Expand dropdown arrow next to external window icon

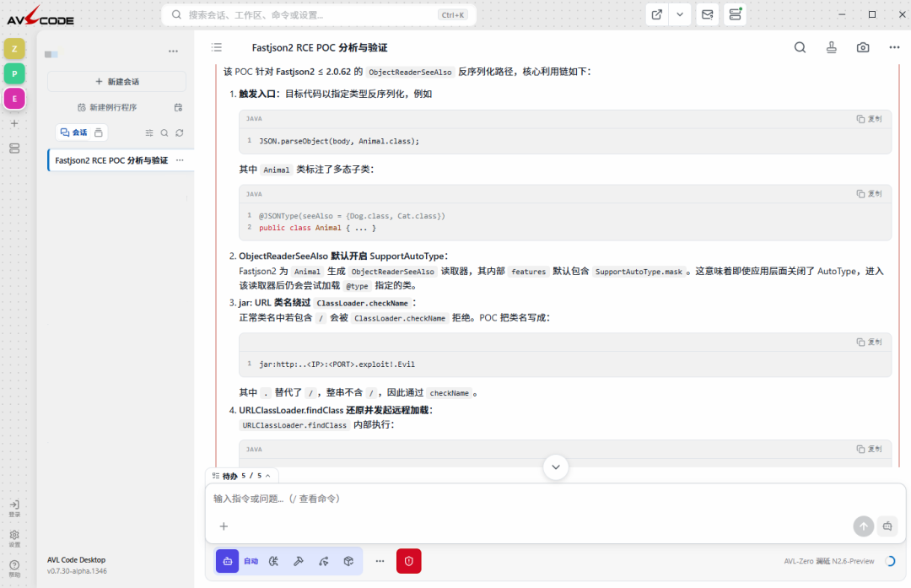tap(680, 15)
